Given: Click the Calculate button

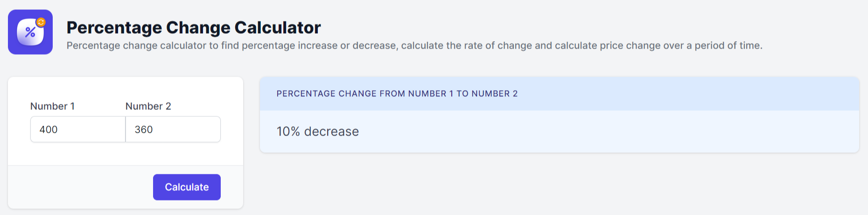Looking at the screenshot, I should [187, 187].
